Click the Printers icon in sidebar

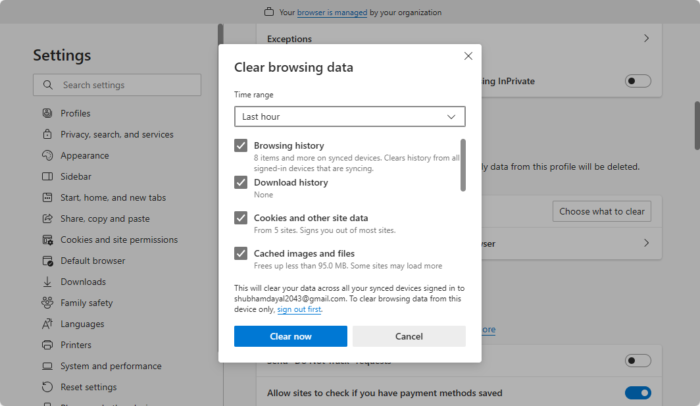point(47,345)
